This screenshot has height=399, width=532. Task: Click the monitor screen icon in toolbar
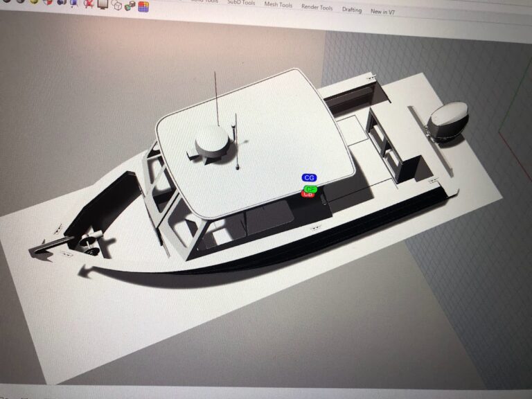[103, 3]
